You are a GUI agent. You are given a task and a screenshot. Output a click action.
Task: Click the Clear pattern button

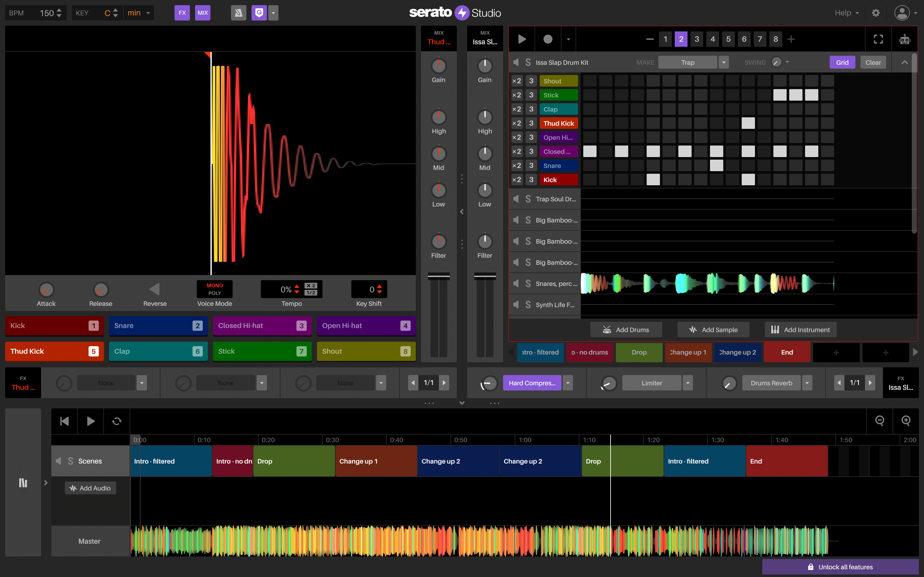coord(872,62)
